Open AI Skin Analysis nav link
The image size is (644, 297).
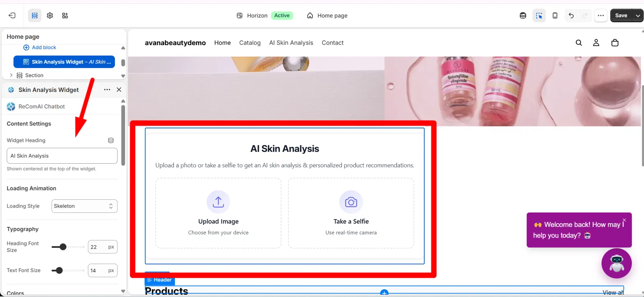click(x=291, y=43)
